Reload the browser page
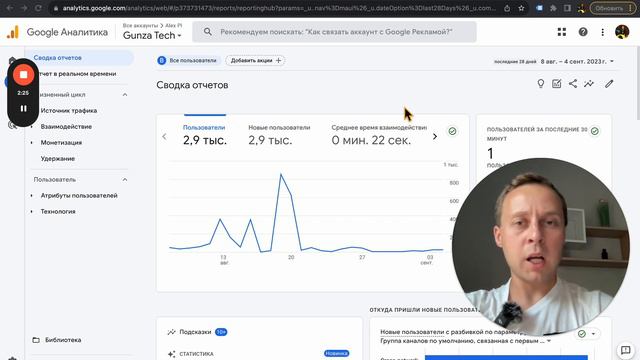 38,8
